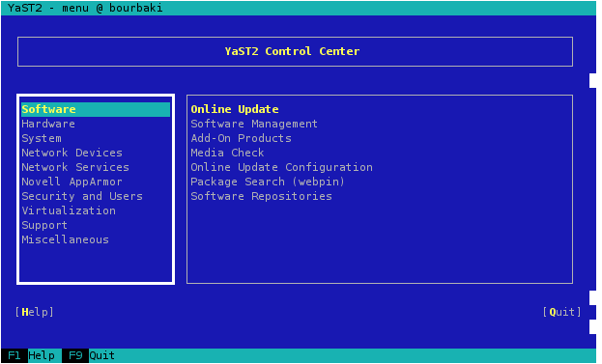The image size is (602, 364).
Task: Select the Miscellaneous category
Action: pyautogui.click(x=66, y=240)
